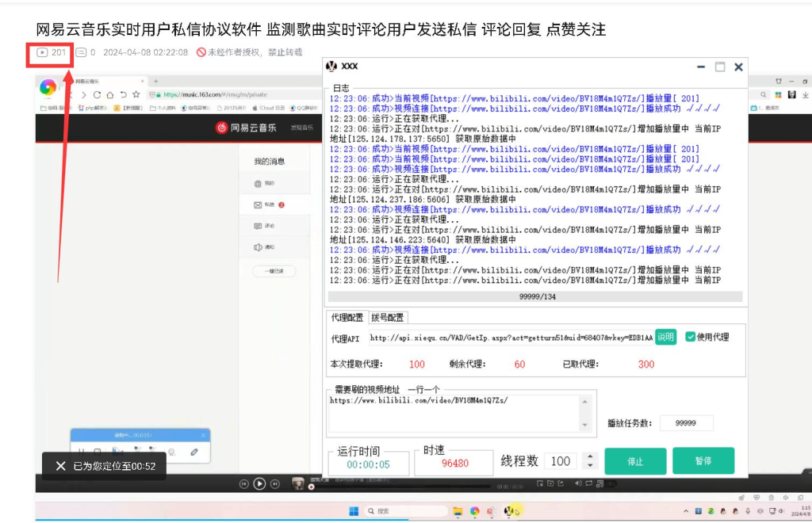Click the 播放任务数 field showing 99999
Viewport: 812px width, 523px height.
[686, 423]
